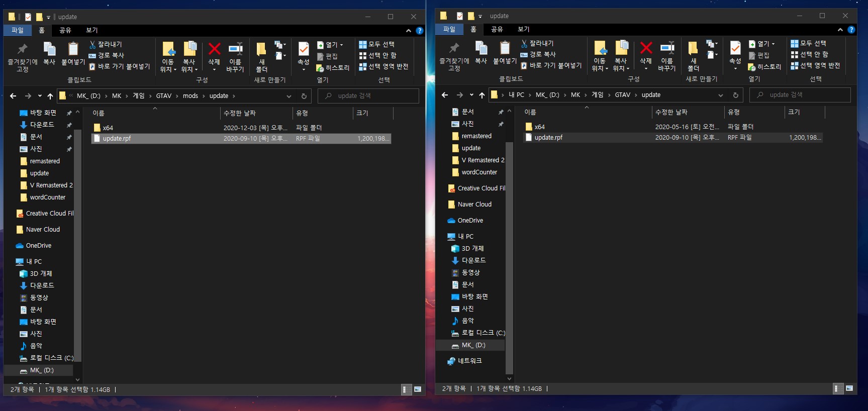Sort by Date modified column in right window

(688, 113)
